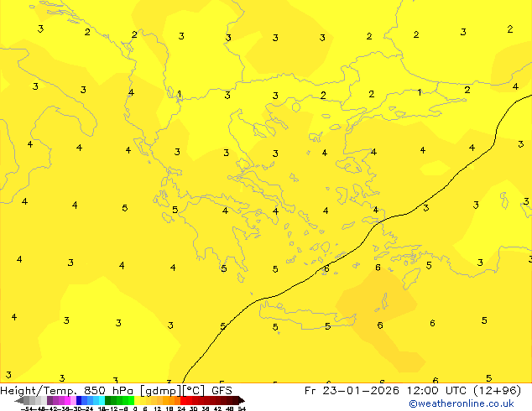Pick the magenta legend swatch
Image resolution: width=532 pixels, height=411 pixels.
pyautogui.click(x=67, y=400)
